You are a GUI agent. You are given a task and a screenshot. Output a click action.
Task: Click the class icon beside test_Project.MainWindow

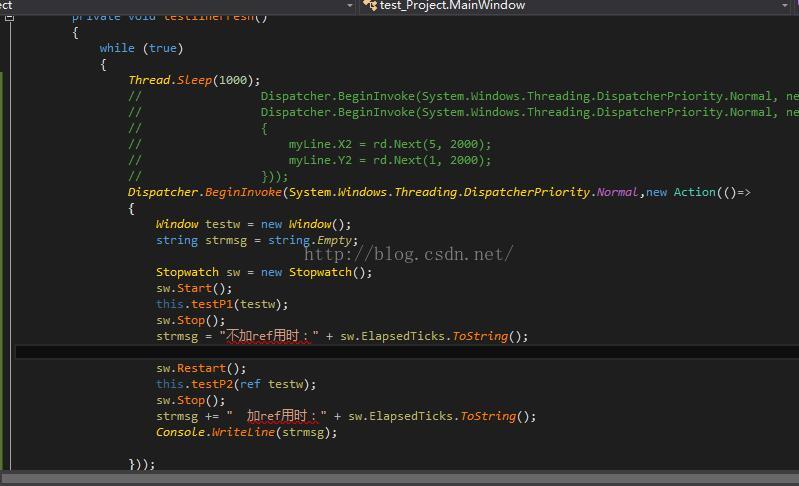(370, 6)
